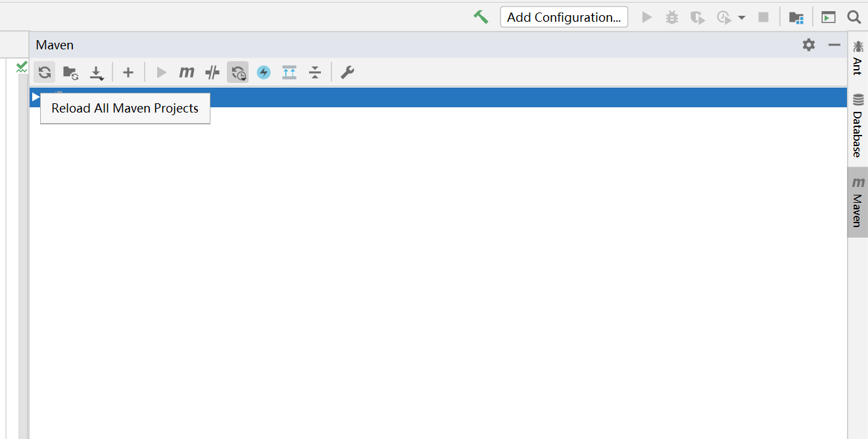Click the Search Everywhere magnifier icon
Image resolution: width=868 pixels, height=439 pixels.
[854, 17]
